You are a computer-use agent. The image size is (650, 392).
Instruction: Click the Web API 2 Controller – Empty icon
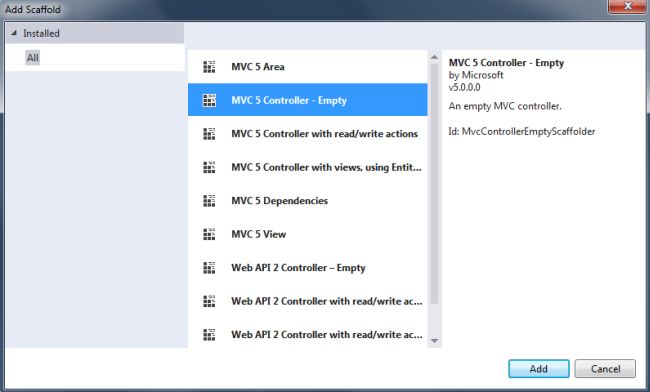click(209, 268)
